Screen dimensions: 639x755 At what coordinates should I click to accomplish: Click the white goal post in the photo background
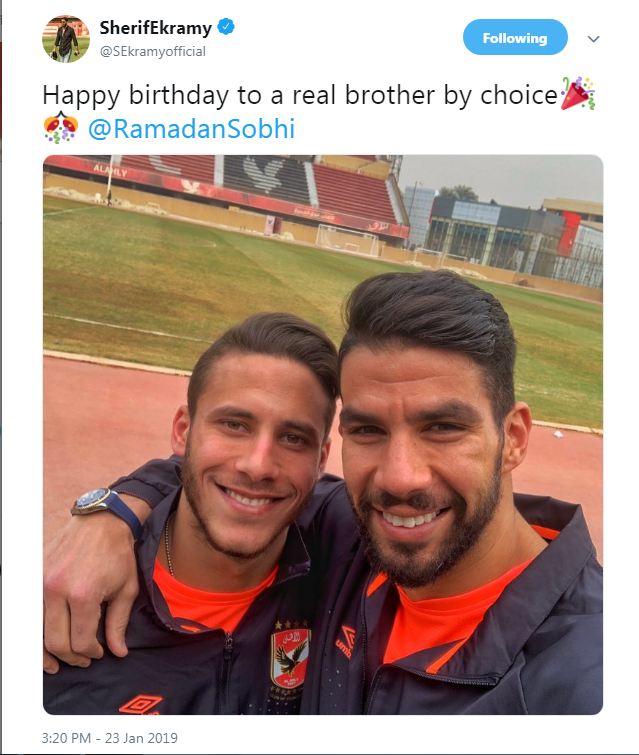pyautogui.click(x=347, y=240)
